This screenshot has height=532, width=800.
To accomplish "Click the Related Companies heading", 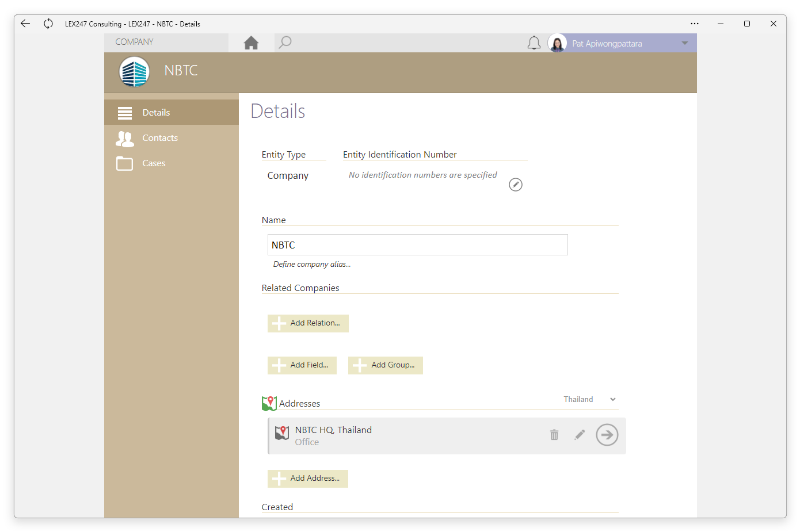I will tap(300, 288).
